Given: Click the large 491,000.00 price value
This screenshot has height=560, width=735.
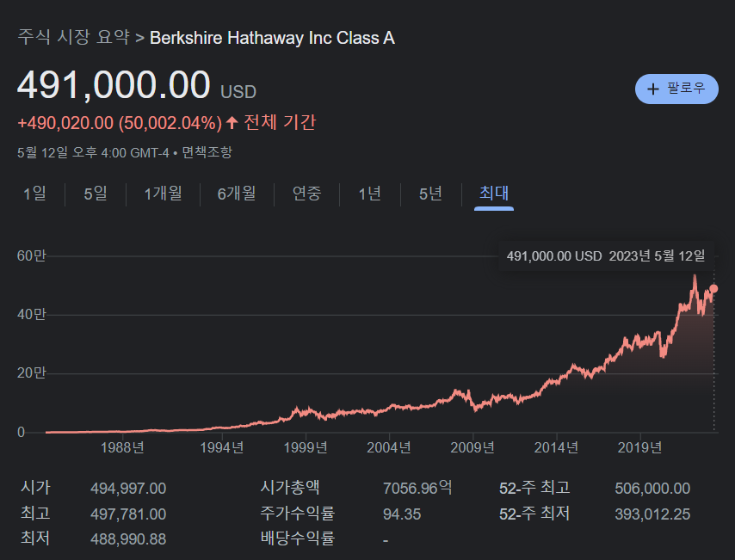Looking at the screenshot, I should [114, 85].
